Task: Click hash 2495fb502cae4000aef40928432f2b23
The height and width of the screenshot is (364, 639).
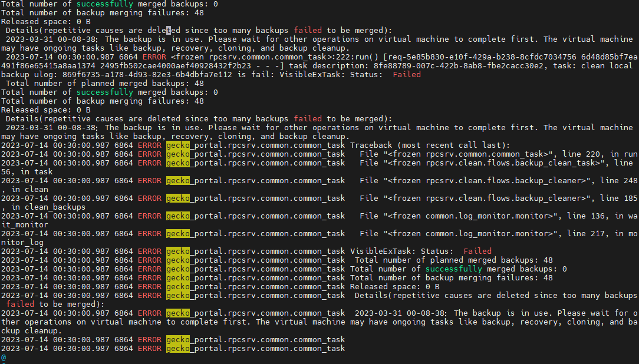Action: pos(176,65)
